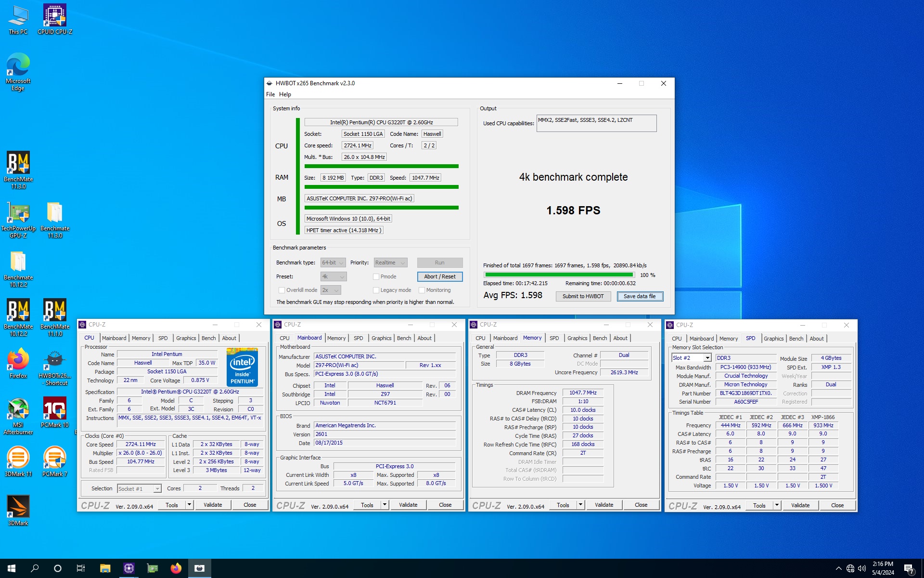Switch to Firefox taskbar icon

pyautogui.click(x=176, y=568)
